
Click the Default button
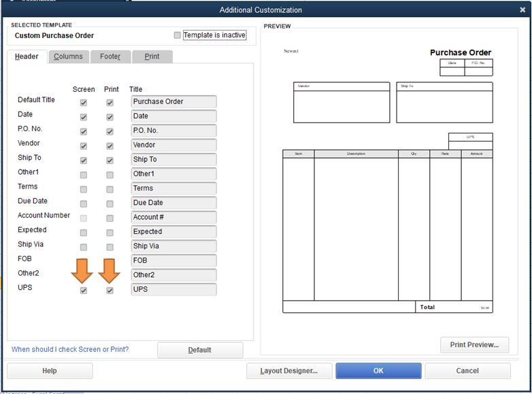click(x=200, y=350)
